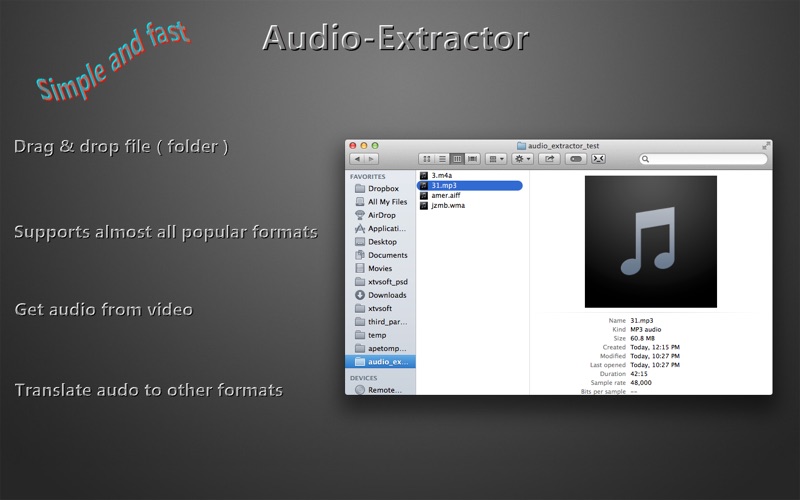Switch Finder to icon view

[427, 159]
